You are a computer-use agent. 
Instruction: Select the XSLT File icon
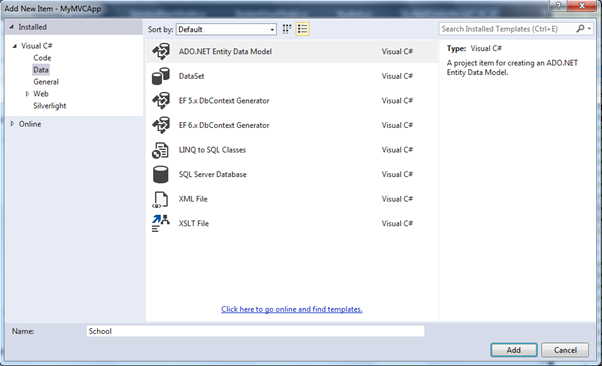point(160,224)
